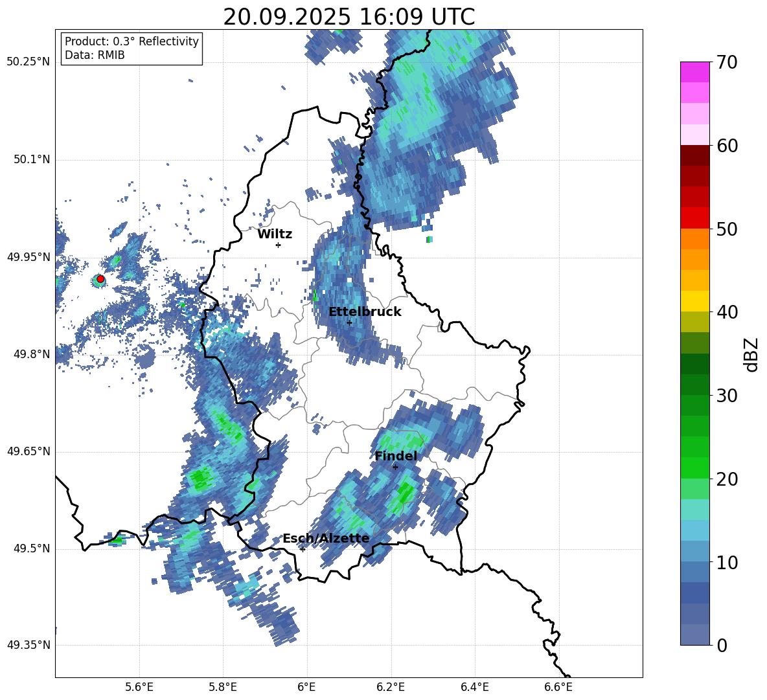Click the 60 tick on the colorbar
The height and width of the screenshot is (700, 767).
pos(727,146)
